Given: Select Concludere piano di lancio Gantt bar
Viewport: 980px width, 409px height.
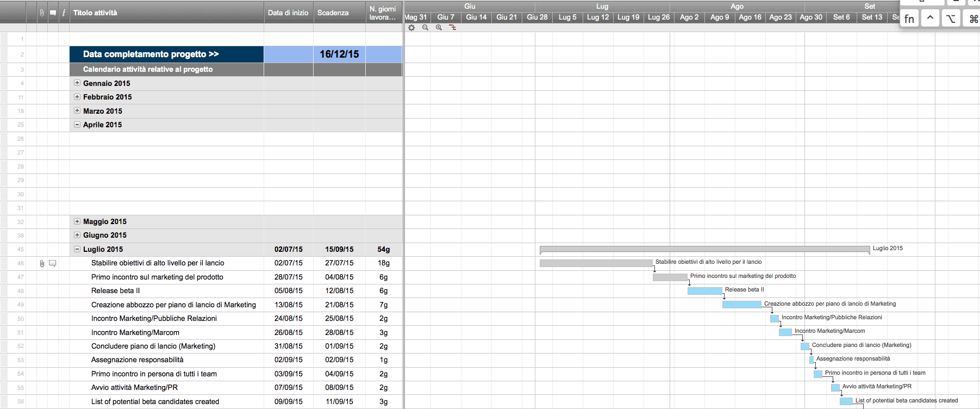Looking at the screenshot, I should [805, 346].
